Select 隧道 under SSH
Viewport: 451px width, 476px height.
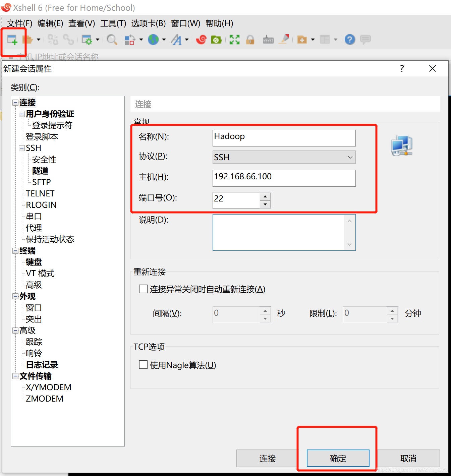pyautogui.click(x=40, y=171)
